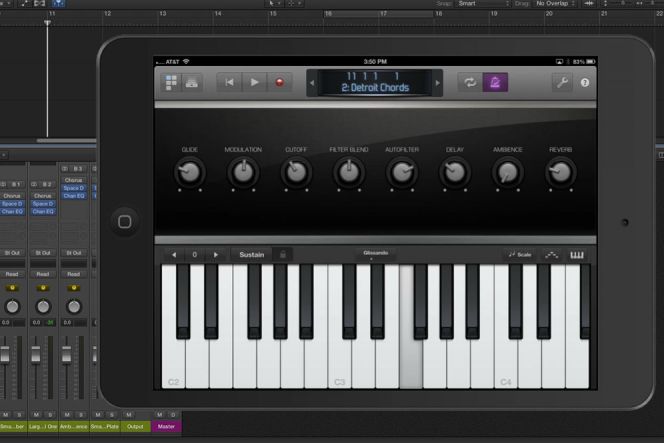Shift keyboard octave down with left arrow
The image size is (664, 443).
tap(174, 255)
